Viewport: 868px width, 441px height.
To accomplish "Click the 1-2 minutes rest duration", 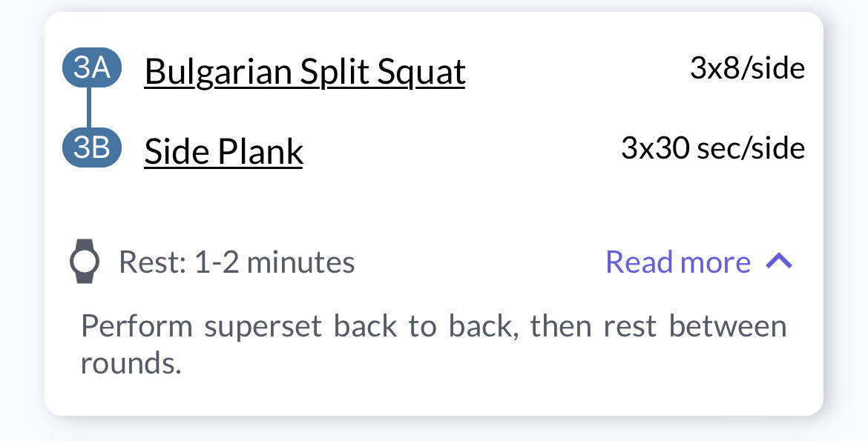I will (274, 262).
